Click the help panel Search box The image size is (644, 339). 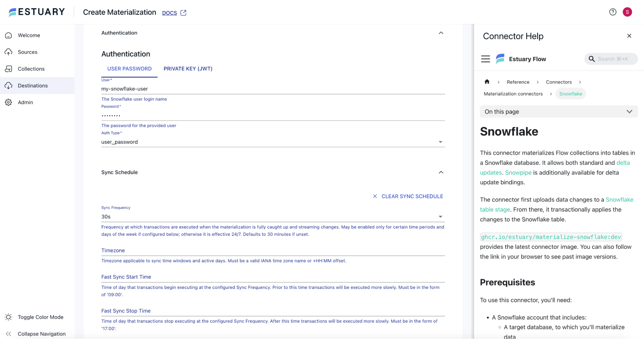(611, 59)
